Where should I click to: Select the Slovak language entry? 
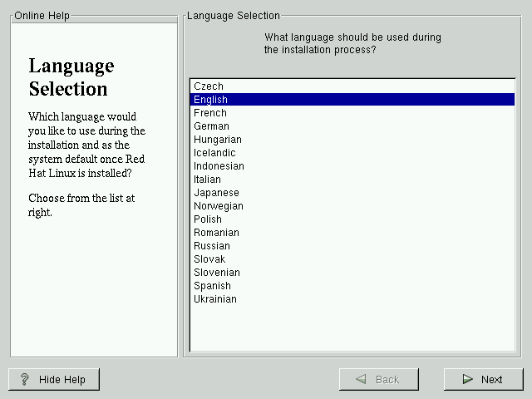[x=209, y=259]
